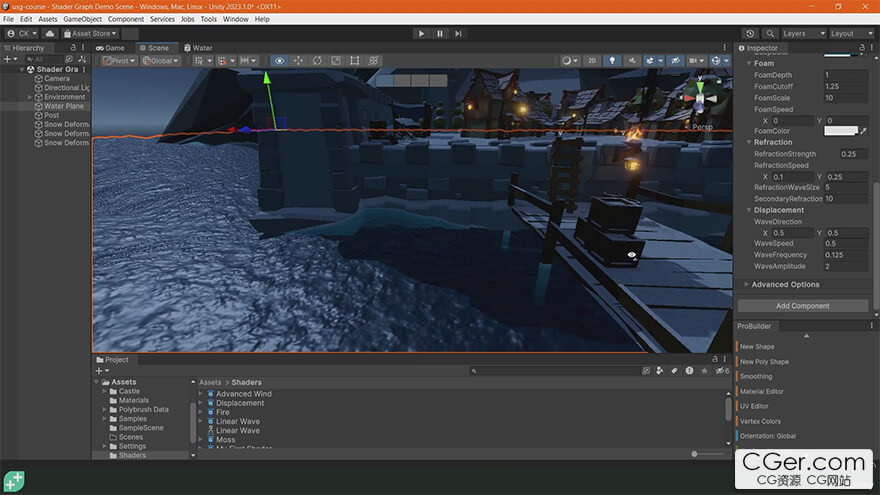Open Undo History clock icon
The image size is (880, 495).
(750, 34)
